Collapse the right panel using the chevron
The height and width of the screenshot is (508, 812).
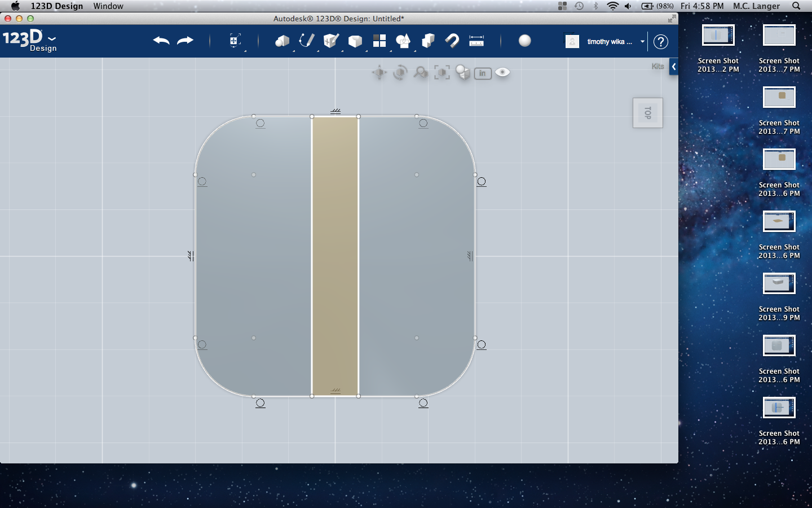(x=674, y=66)
